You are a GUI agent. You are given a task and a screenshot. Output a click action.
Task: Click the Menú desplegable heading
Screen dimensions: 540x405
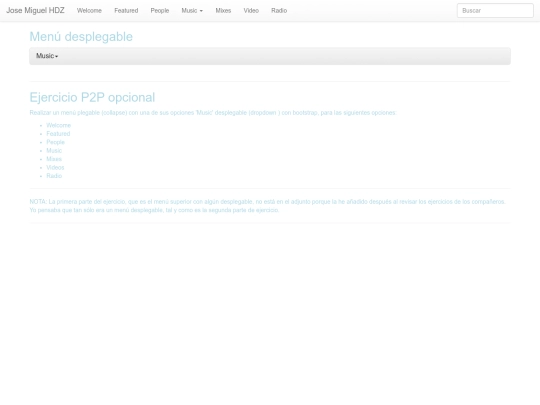(81, 37)
